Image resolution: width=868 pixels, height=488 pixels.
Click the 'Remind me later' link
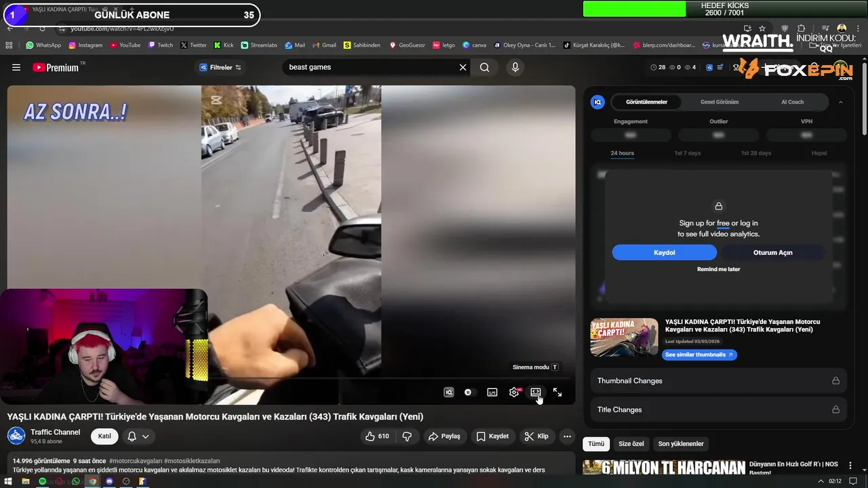pos(719,269)
